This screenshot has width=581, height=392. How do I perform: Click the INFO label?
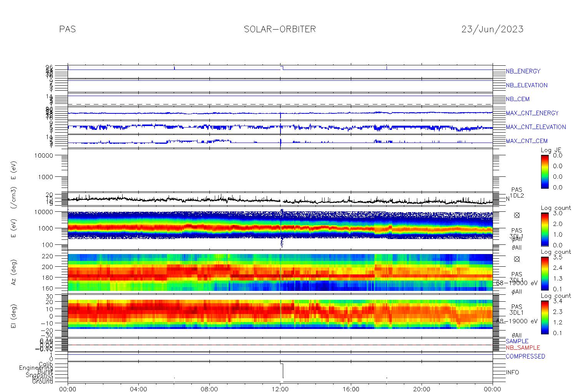click(512, 372)
